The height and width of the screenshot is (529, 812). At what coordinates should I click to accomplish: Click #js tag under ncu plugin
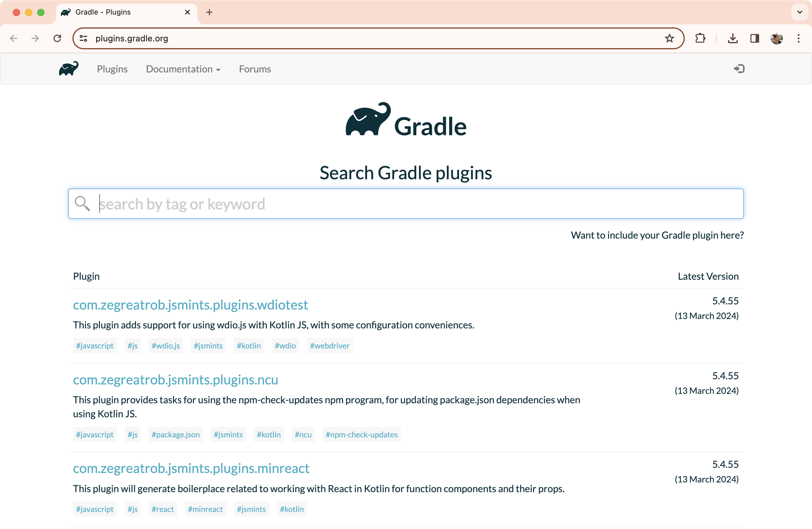tap(133, 434)
